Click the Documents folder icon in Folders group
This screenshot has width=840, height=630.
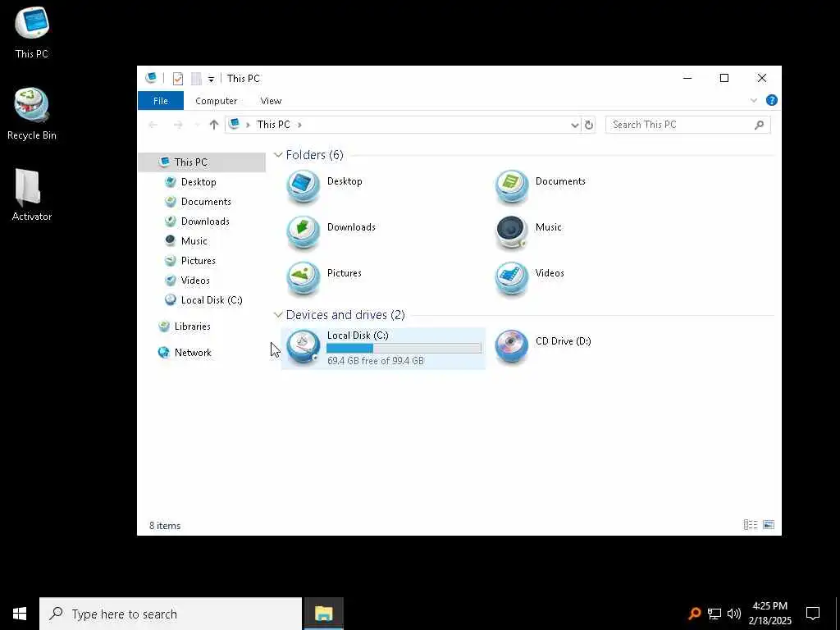click(512, 186)
